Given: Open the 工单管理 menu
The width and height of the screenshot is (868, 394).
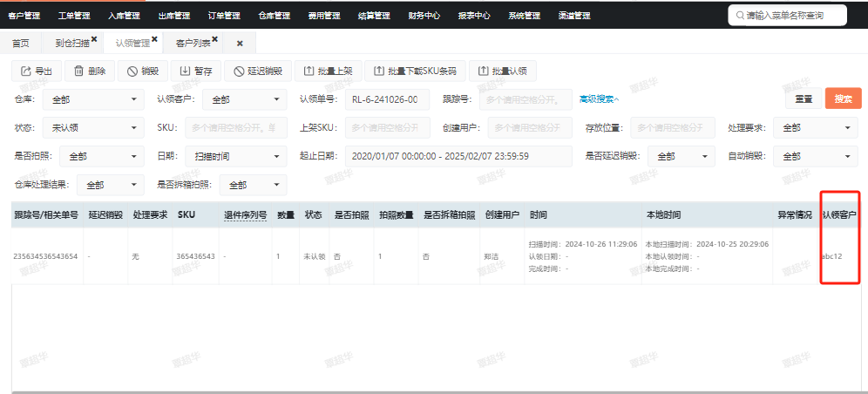Looking at the screenshot, I should click(x=74, y=16).
